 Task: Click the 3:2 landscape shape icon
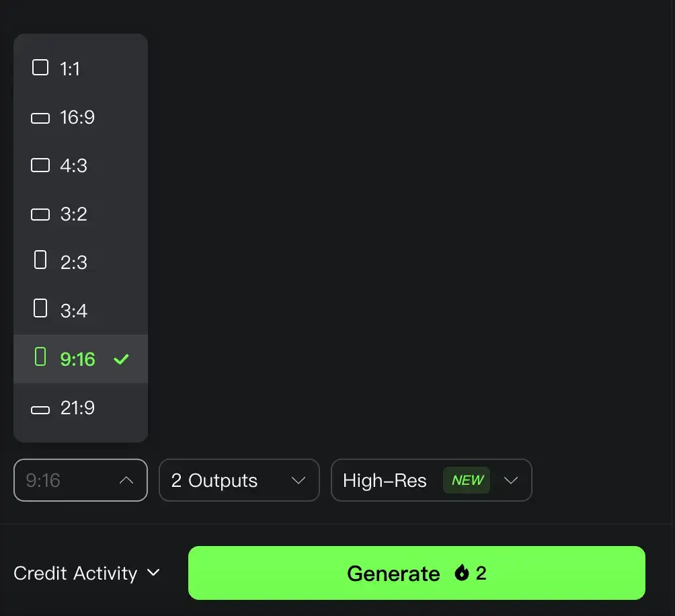pos(40,215)
